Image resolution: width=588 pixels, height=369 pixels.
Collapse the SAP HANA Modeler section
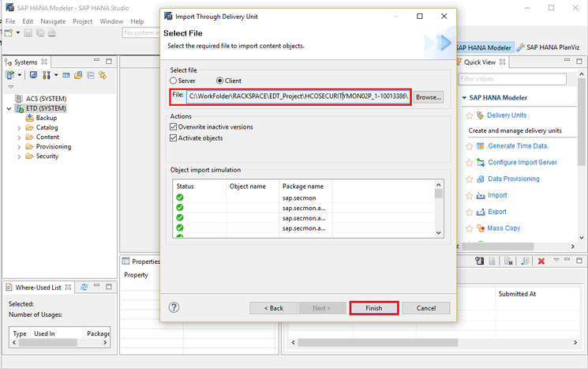(463, 98)
